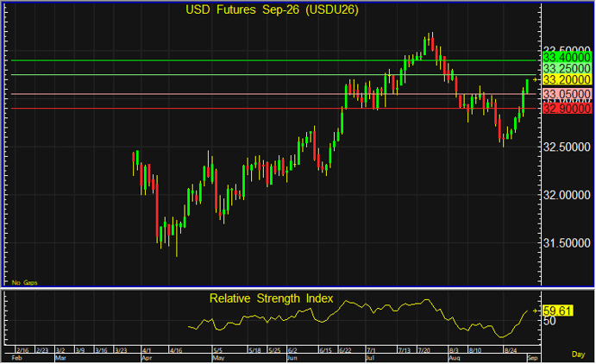The height and width of the screenshot is (364, 596).
Task: Click the 8/10 date label
Action: click(x=475, y=350)
